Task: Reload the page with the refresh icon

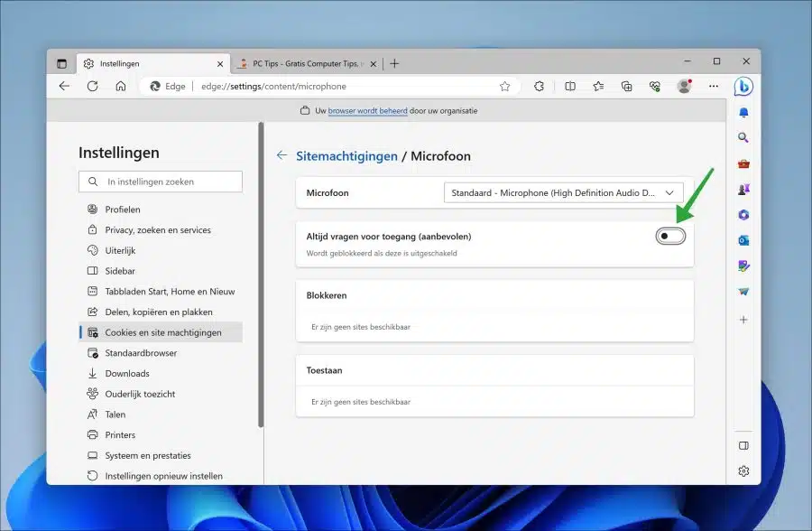Action: [93, 86]
